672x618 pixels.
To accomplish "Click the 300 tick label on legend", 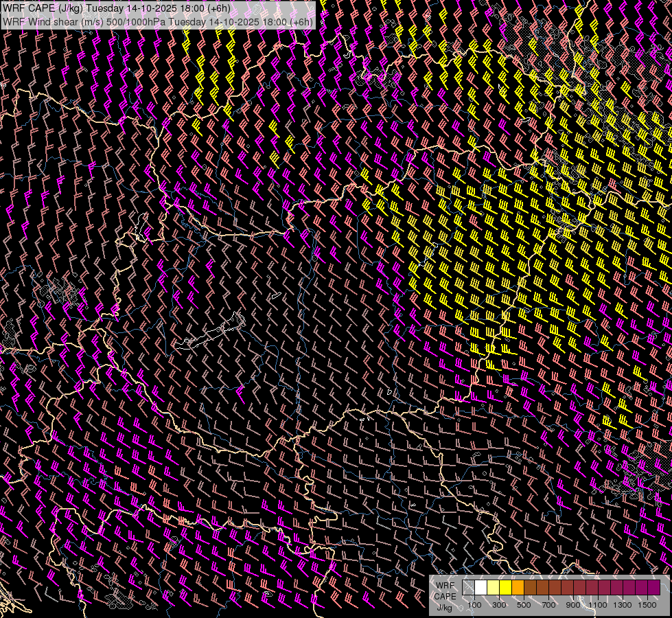I will click(499, 605).
